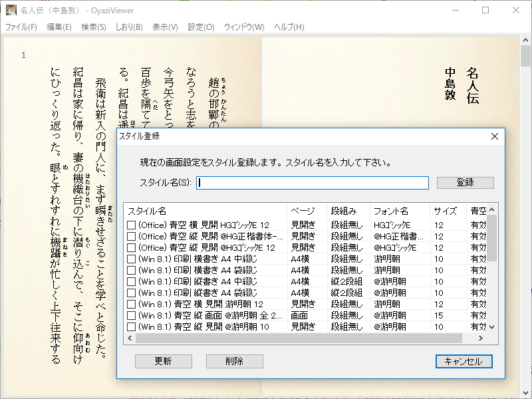Click the キャンセル button
This screenshot has width=532, height=399.
coord(464,361)
